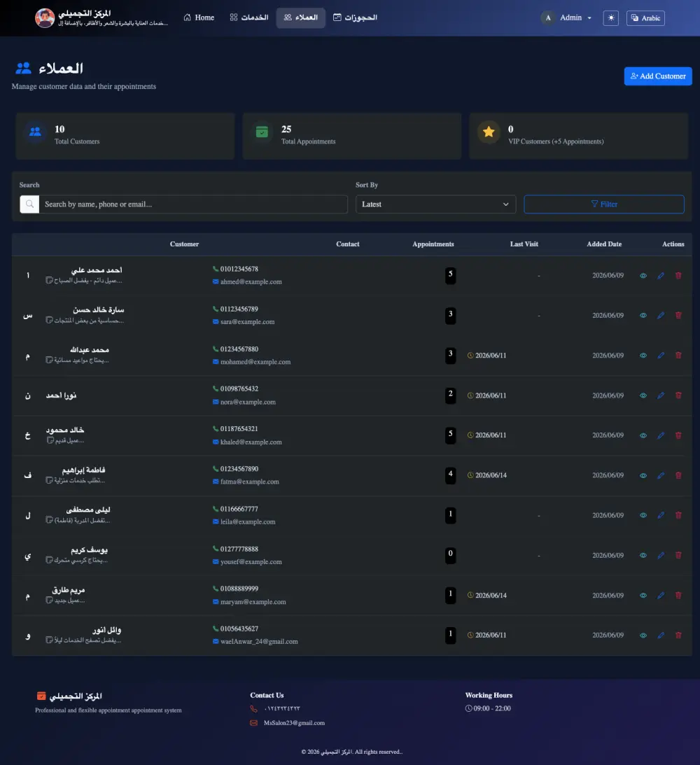The width and height of the screenshot is (700, 765).
Task: Delete customer khaled@example.com
Action: point(678,435)
